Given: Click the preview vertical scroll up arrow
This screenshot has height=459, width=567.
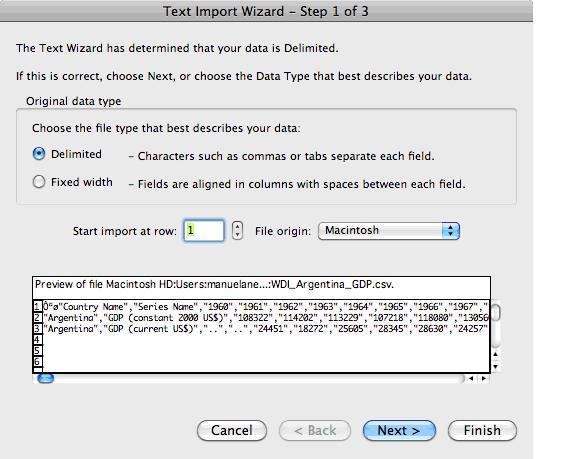Looking at the screenshot, I should click(496, 354).
